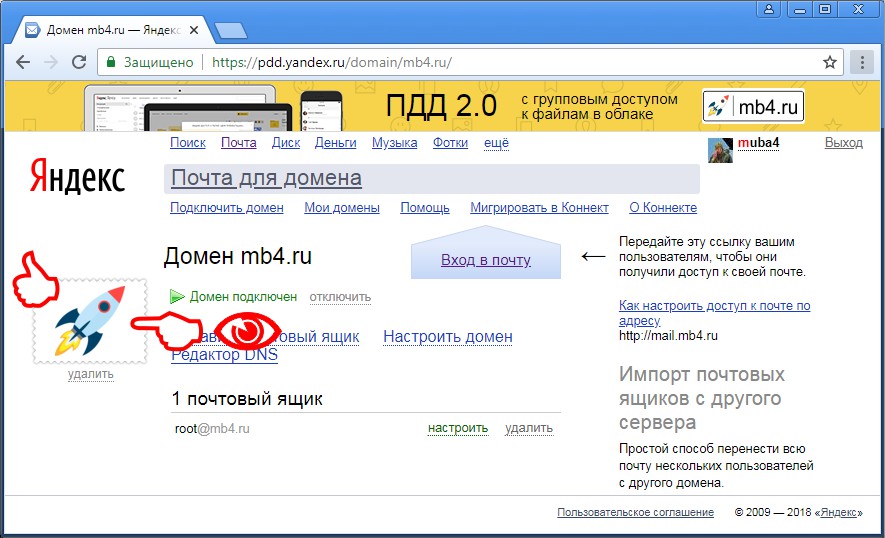Open the Деньги service link
The height and width of the screenshot is (538, 885).
[335, 143]
